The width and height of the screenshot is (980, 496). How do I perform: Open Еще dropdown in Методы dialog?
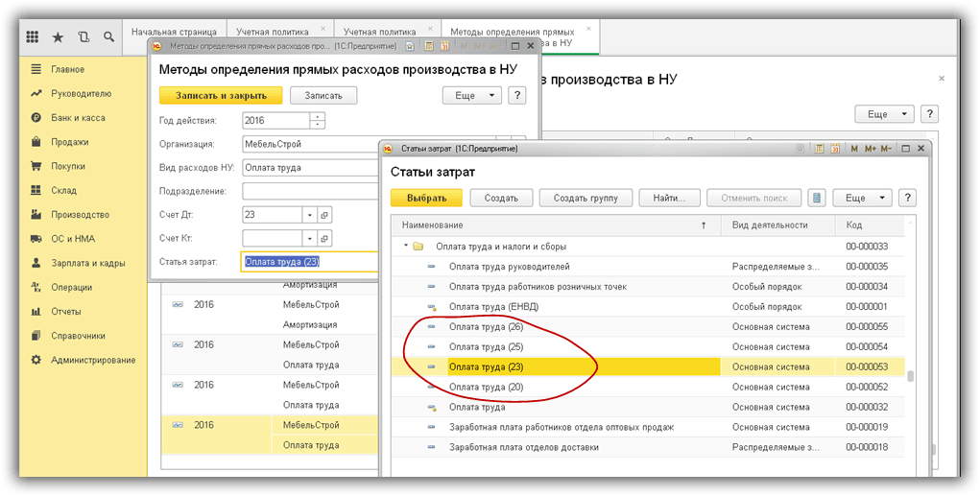(472, 96)
